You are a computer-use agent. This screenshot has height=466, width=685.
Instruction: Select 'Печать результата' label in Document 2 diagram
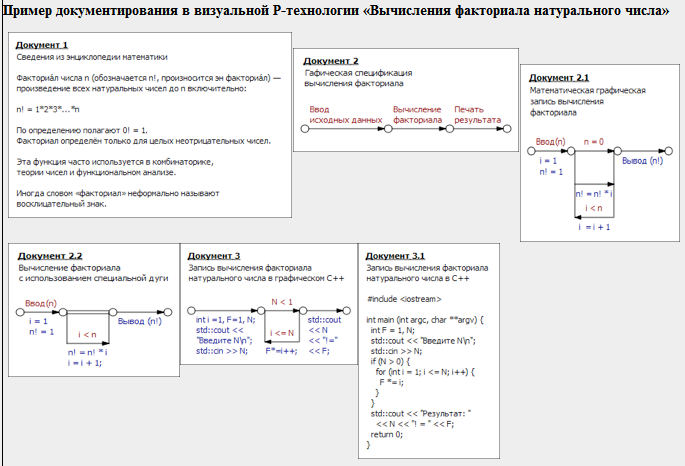pyautogui.click(x=477, y=113)
